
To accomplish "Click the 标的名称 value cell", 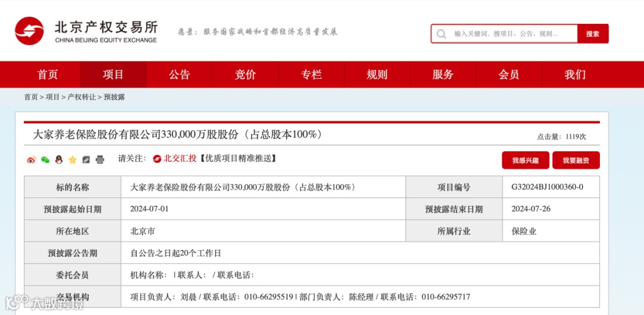I will [x=264, y=188].
